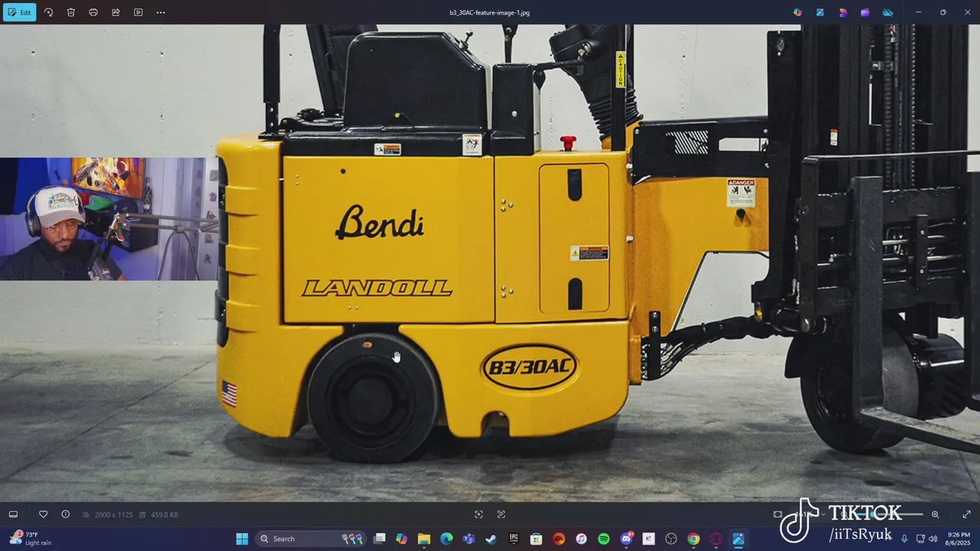Screen dimensions: 980x551
Task: Open the weather widget showing 73°F
Action: pos(31,539)
